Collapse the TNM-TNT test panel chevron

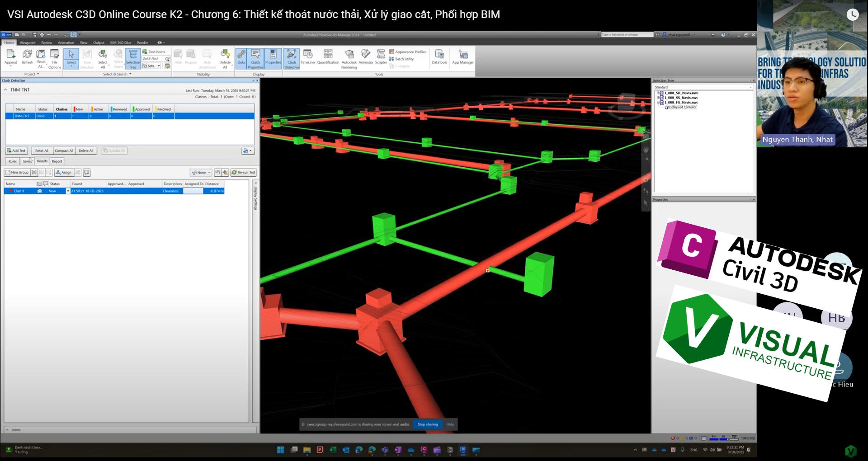click(x=6, y=90)
